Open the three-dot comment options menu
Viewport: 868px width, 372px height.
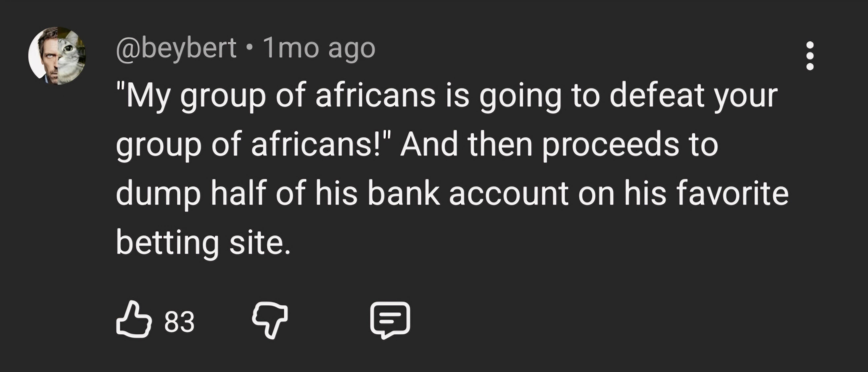pyautogui.click(x=810, y=60)
